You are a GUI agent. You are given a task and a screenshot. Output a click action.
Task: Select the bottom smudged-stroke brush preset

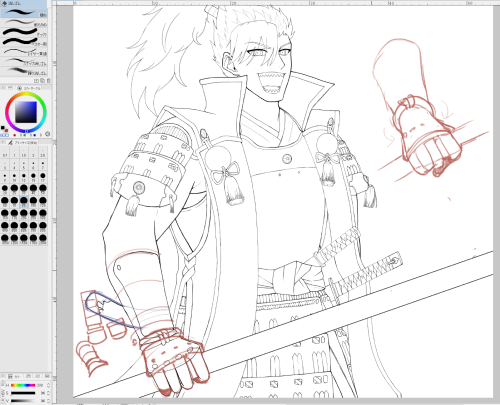24,71
